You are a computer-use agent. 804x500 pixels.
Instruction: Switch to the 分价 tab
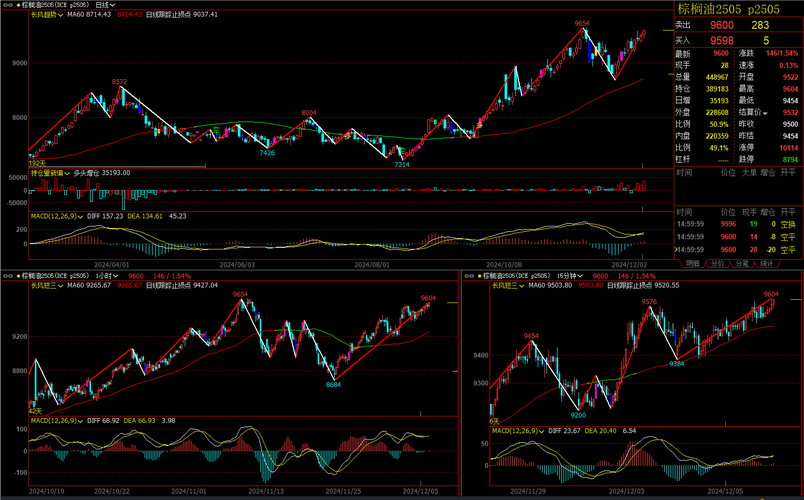pyautogui.click(x=717, y=264)
